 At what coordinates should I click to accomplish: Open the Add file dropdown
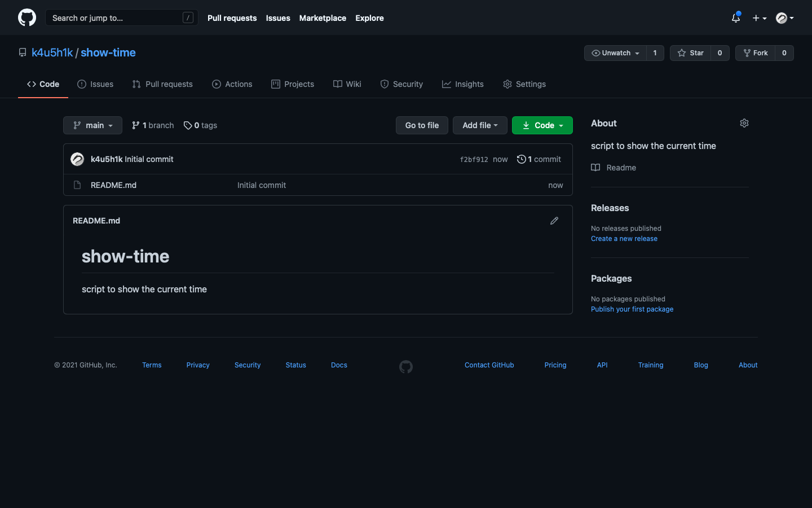[480, 125]
